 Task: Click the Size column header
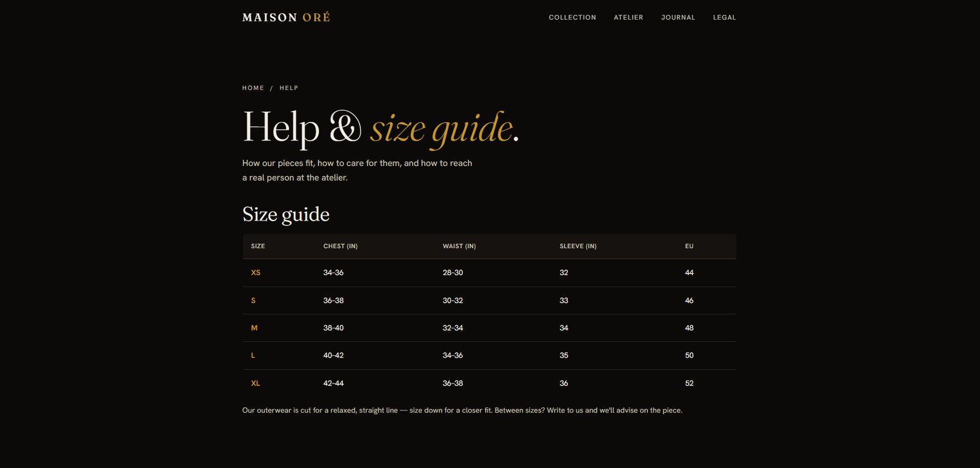(258, 246)
